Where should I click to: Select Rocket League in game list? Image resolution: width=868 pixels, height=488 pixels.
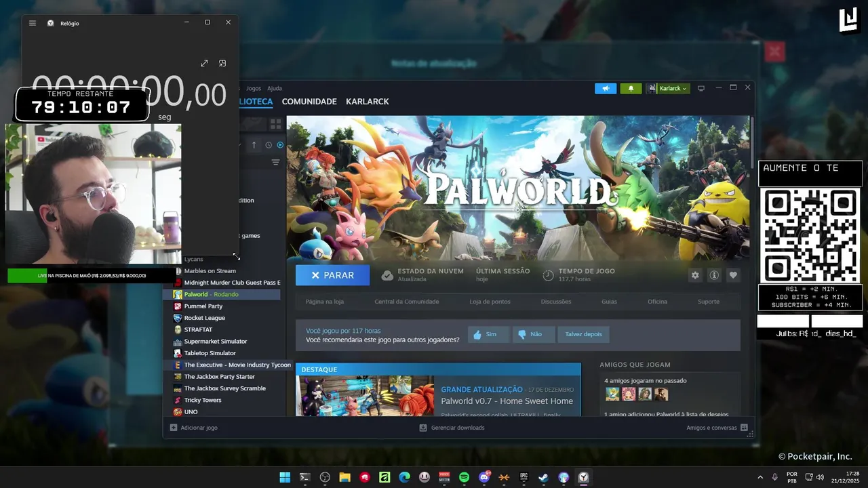click(x=205, y=318)
